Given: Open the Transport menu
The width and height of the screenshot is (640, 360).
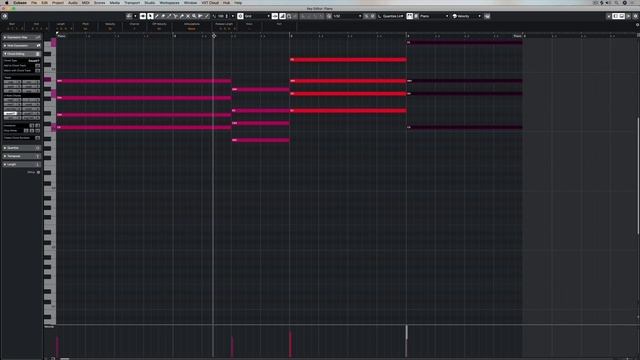Looking at the screenshot, I should (132, 2).
